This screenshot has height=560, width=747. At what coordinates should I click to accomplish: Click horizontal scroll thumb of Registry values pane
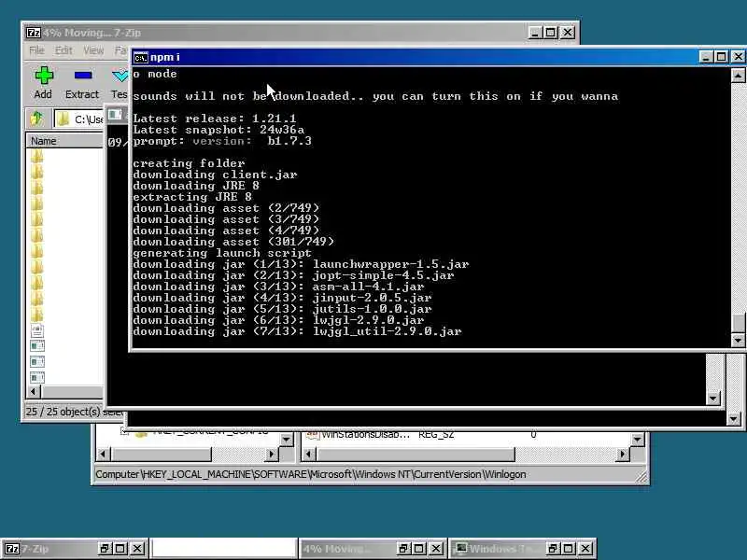tap(416, 455)
